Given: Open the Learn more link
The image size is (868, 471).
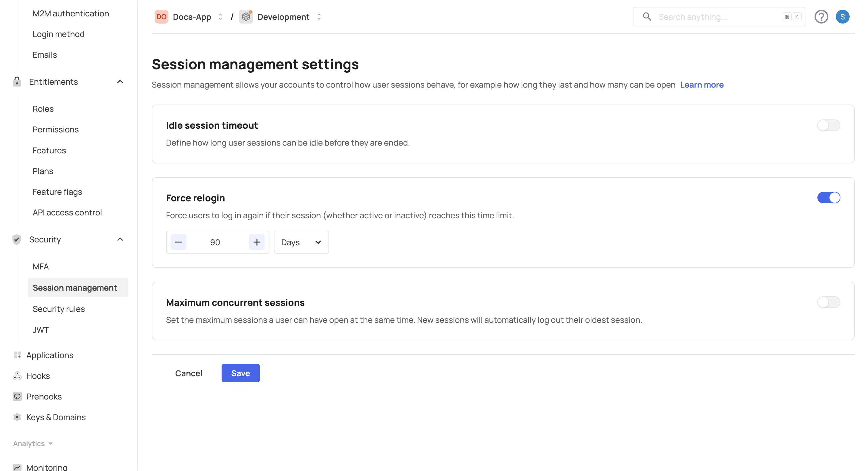Looking at the screenshot, I should click(702, 84).
